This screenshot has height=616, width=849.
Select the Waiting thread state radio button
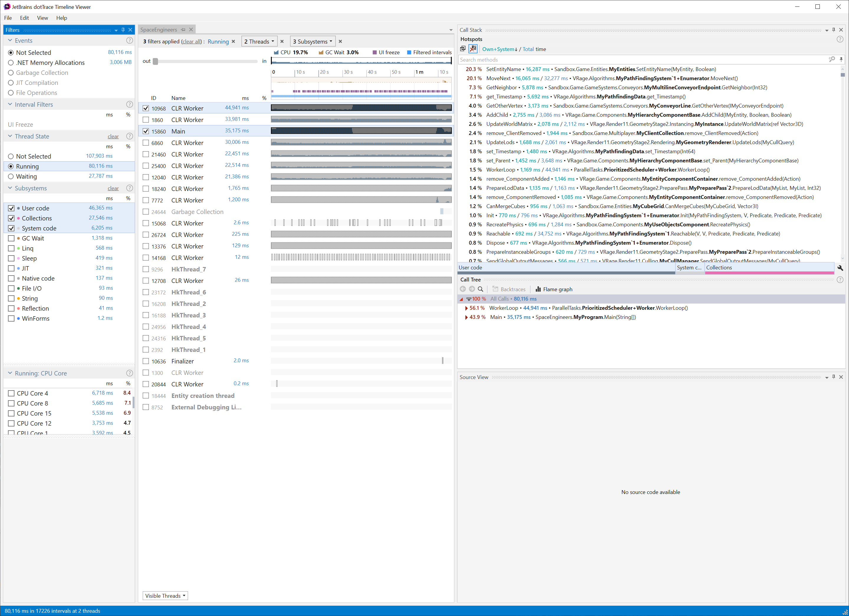pyautogui.click(x=11, y=176)
